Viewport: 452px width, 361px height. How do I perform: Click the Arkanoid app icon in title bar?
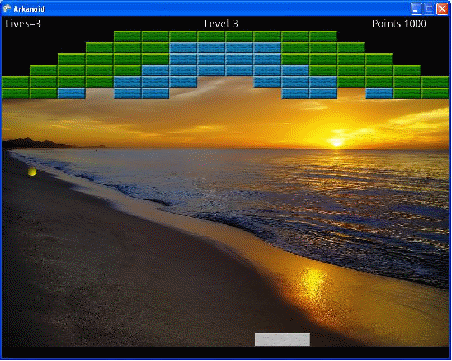pyautogui.click(x=6, y=9)
